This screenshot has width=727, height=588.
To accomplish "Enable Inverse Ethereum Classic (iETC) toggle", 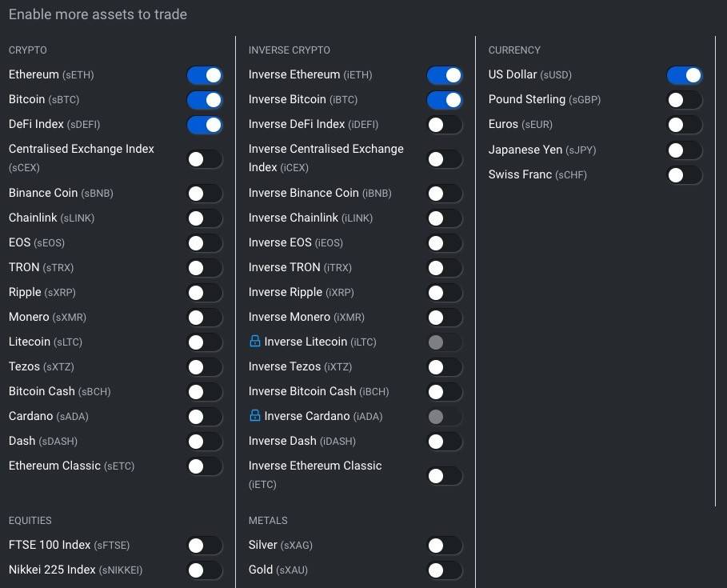I will [445, 476].
